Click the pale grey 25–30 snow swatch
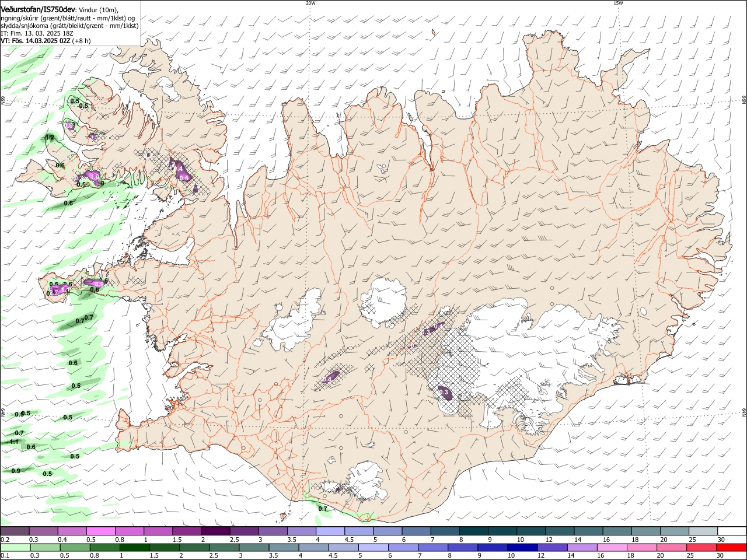The image size is (747, 560). tap(703, 531)
